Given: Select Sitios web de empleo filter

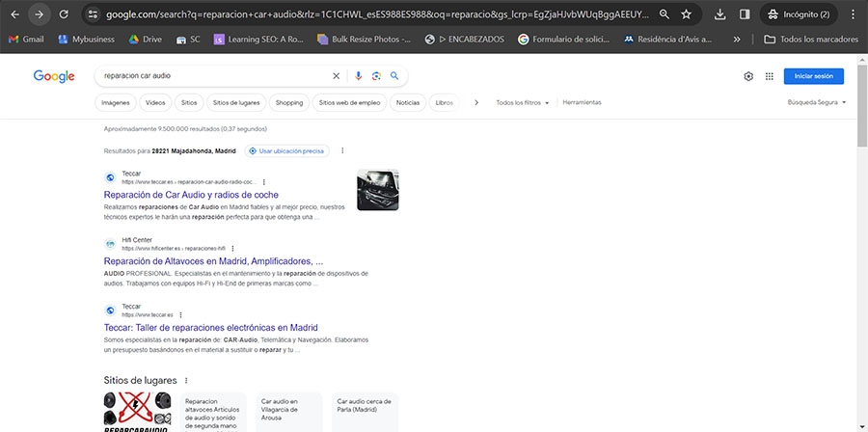Looking at the screenshot, I should click(x=349, y=103).
